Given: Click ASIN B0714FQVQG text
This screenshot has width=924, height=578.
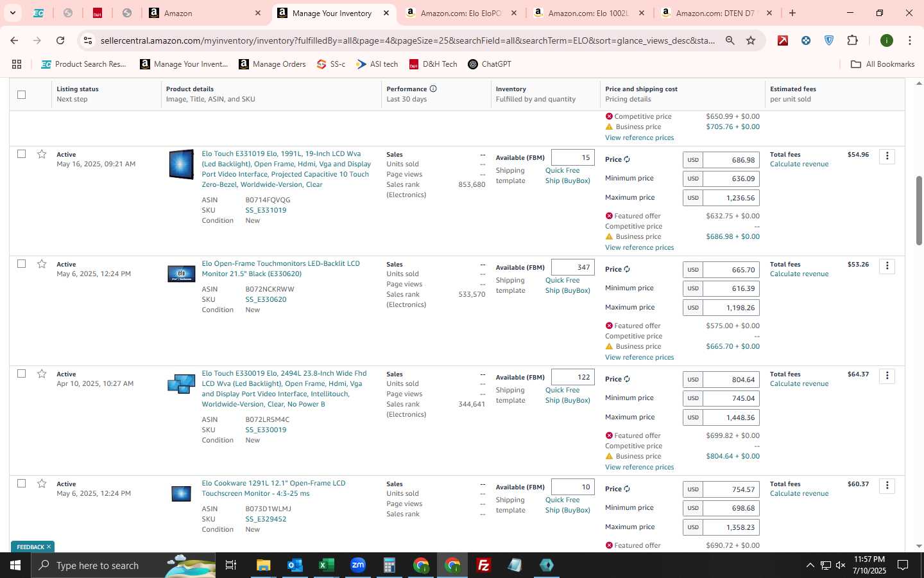Looking at the screenshot, I should point(268,200).
